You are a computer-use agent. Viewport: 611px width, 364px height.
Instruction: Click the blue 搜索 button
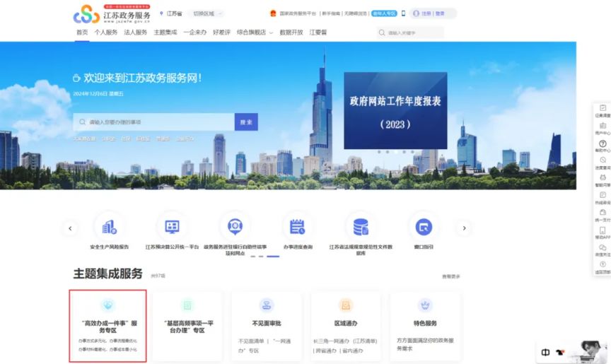coord(246,122)
